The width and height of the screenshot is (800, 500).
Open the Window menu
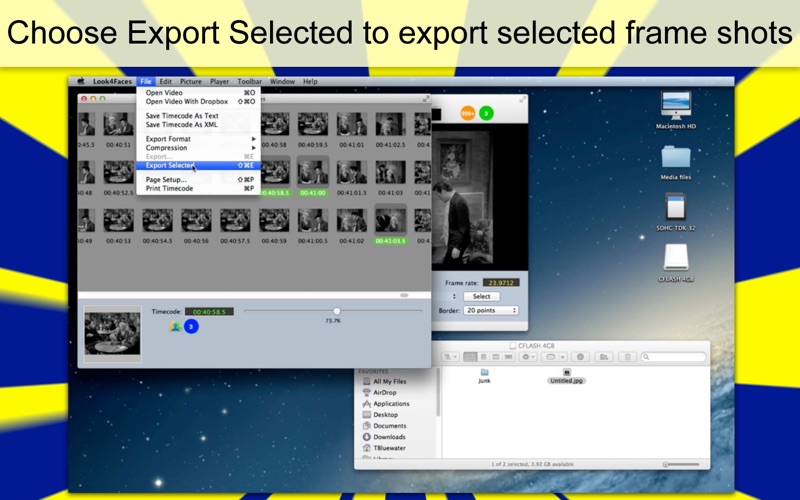click(x=282, y=81)
